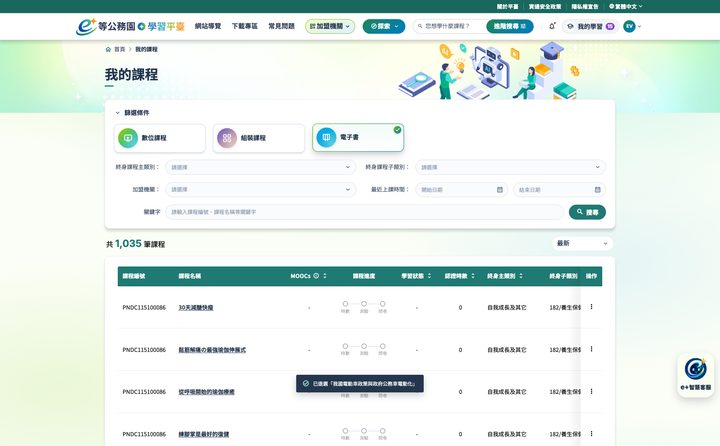This screenshot has height=446, width=720.
Task: Click the 數位課程 green screen icon
Action: tap(128, 138)
